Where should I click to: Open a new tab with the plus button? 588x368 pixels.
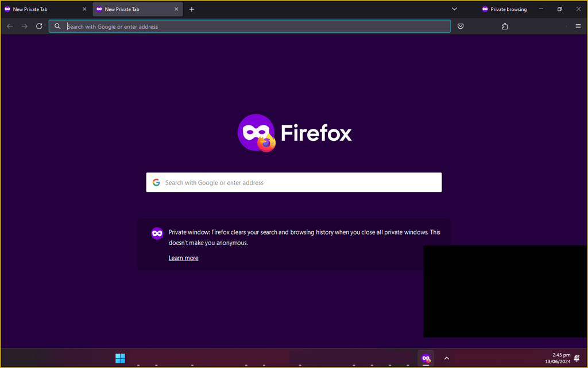[x=191, y=9]
